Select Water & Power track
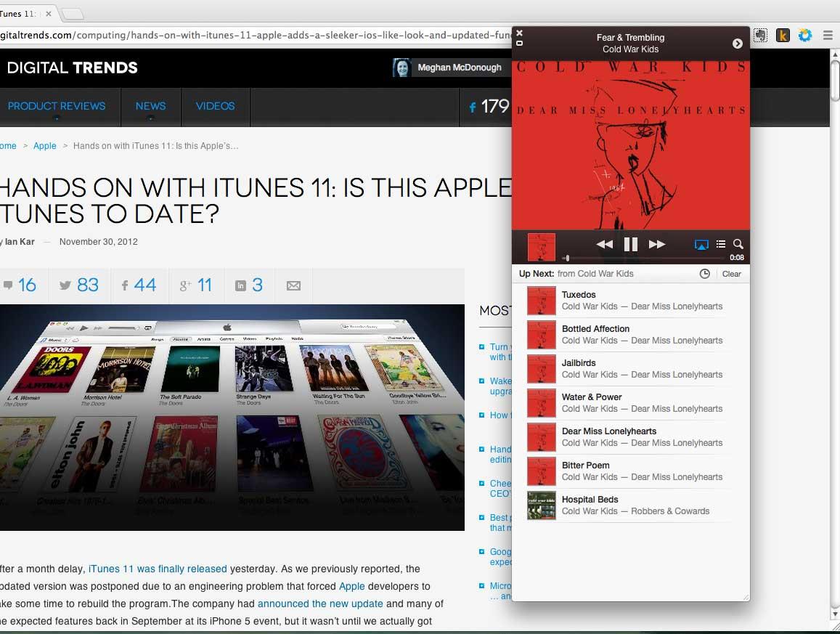 630,403
